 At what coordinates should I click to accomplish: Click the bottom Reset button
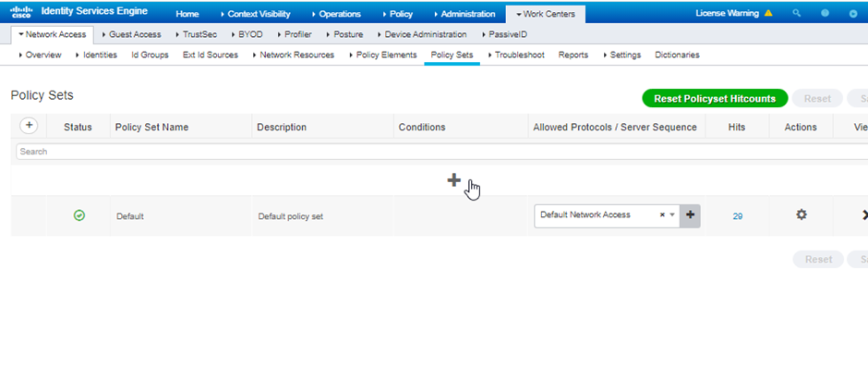pyautogui.click(x=818, y=259)
